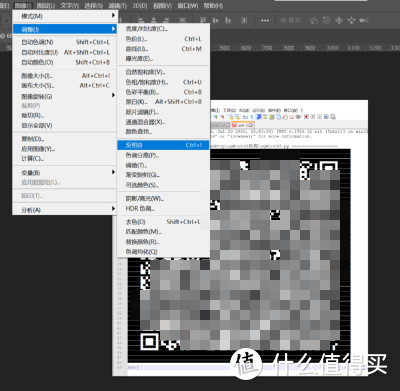The width and height of the screenshot is (400, 391).
Task: Open the 窗口(W) Window menu
Action: [188, 6]
